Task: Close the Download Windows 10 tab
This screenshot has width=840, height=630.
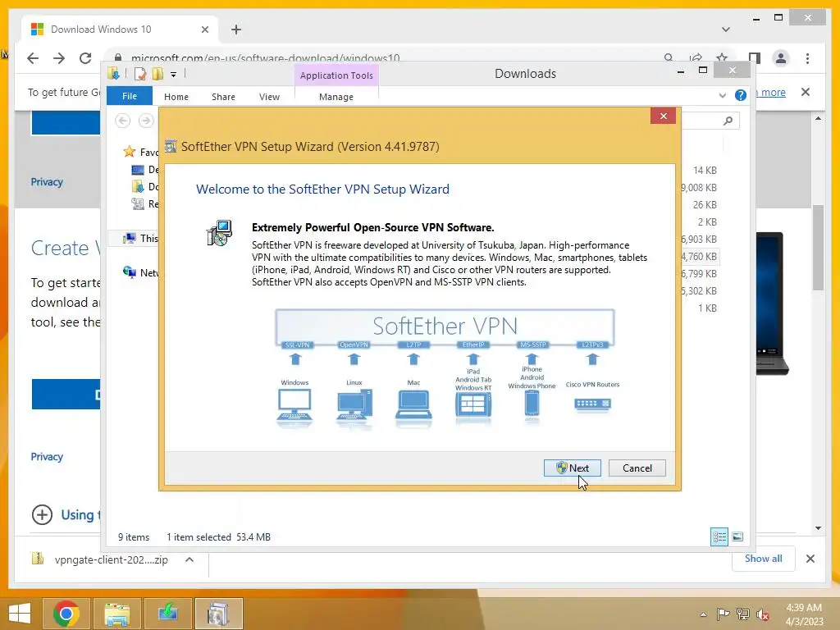Action: pos(204,30)
